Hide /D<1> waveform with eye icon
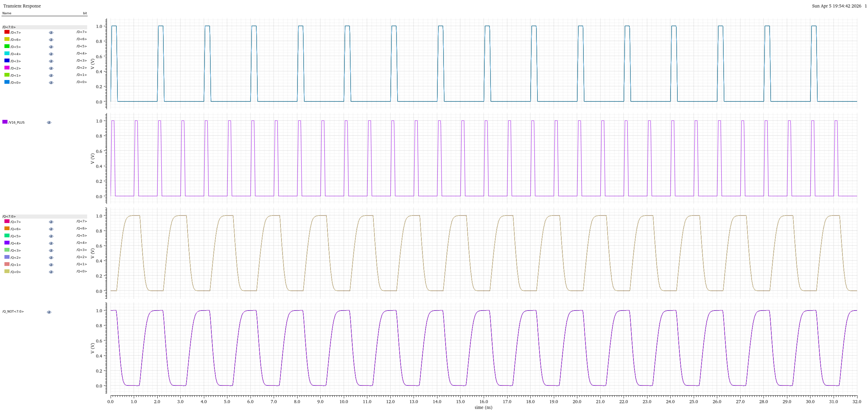 [x=51, y=76]
